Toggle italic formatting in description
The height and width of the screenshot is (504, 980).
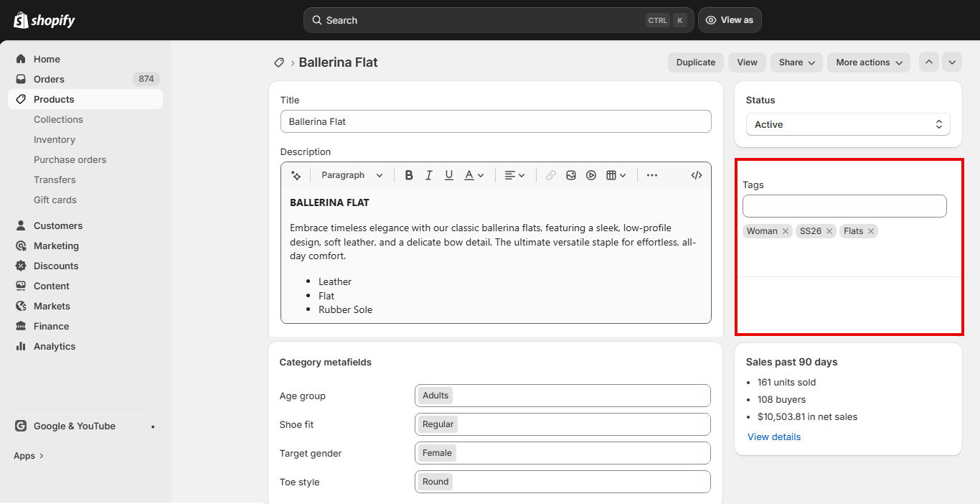(x=429, y=175)
